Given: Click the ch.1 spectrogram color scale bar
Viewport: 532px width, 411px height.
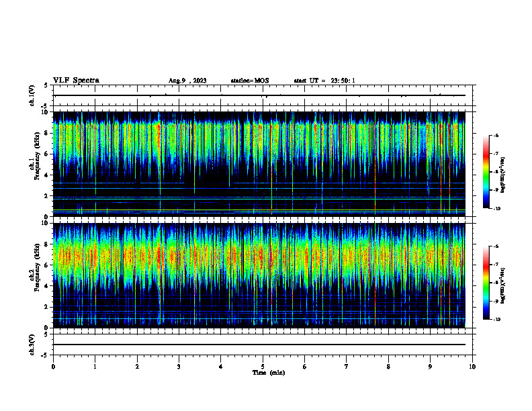Looking at the screenshot, I should click(486, 172).
